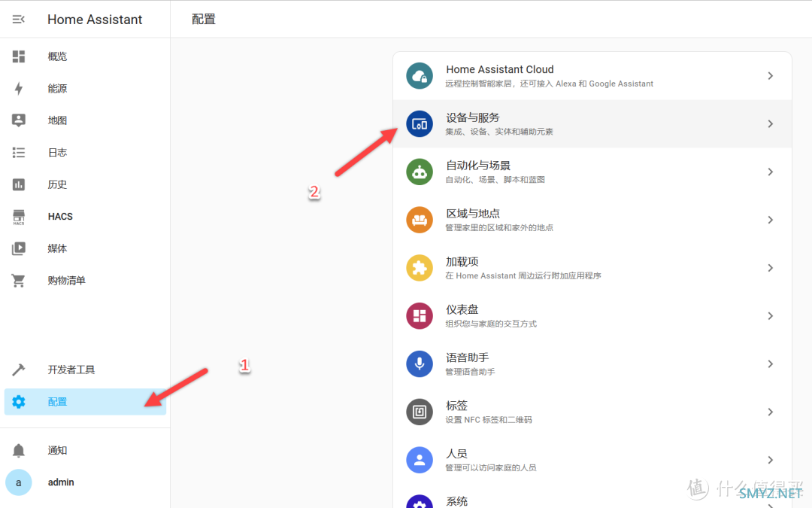Open 区域与地点 settings title
Viewport: 812px width, 508px height.
point(473,214)
